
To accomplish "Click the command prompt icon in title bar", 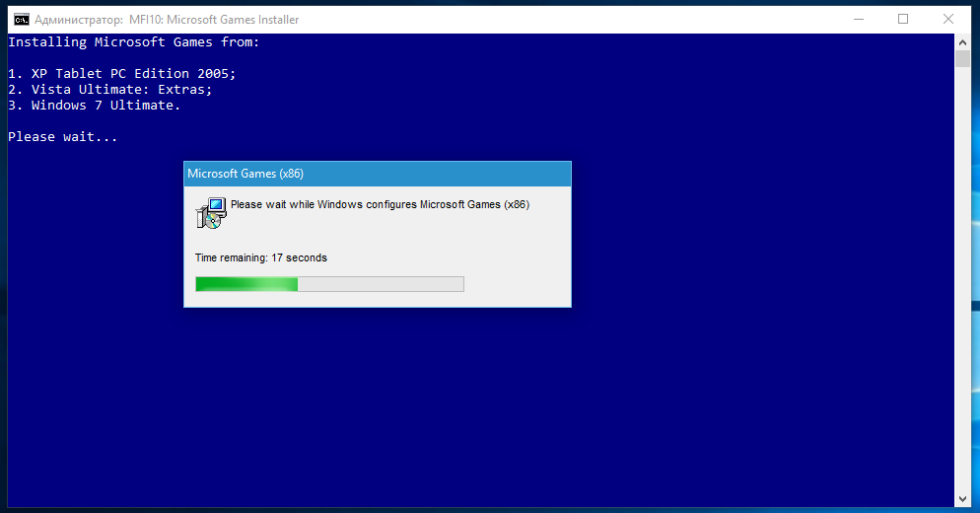I will point(22,20).
